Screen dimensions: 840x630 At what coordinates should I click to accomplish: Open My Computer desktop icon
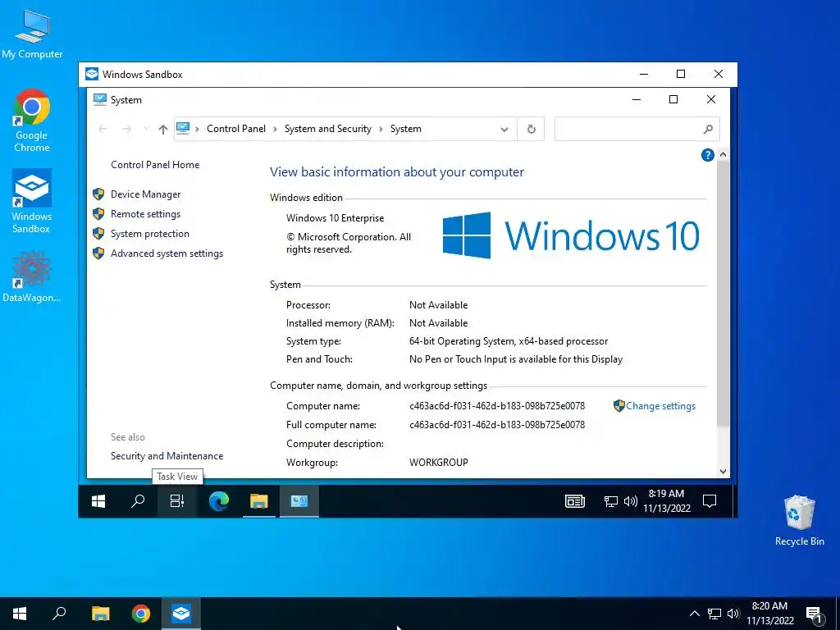click(32, 34)
